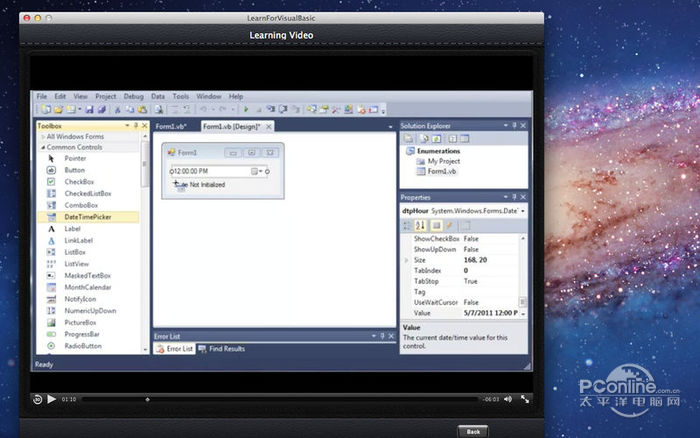
Task: Switch to the Form1.vb code tab
Action: (170, 126)
